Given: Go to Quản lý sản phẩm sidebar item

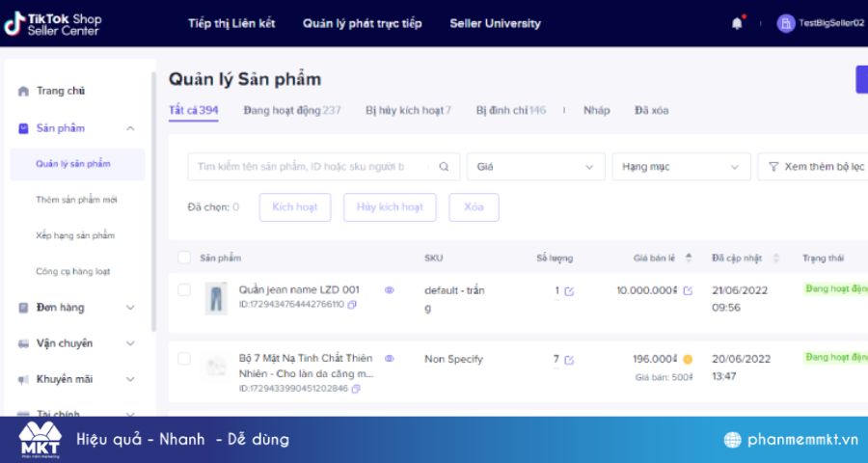Looking at the screenshot, I should click(77, 164).
